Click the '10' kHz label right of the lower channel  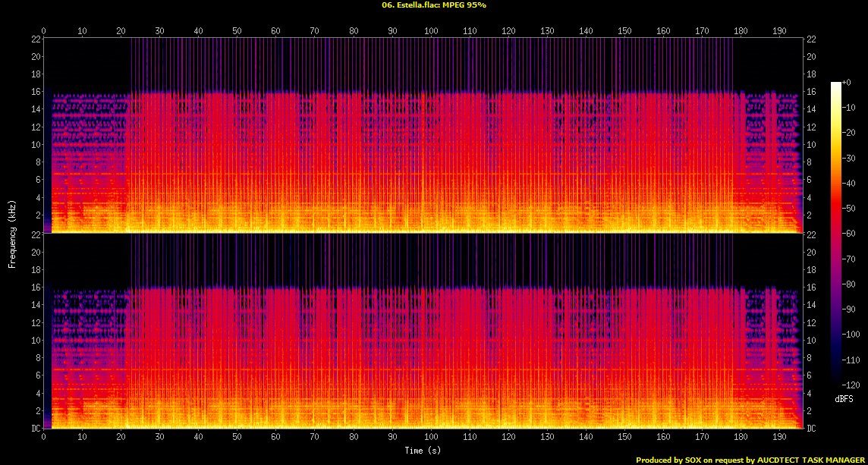(x=811, y=341)
